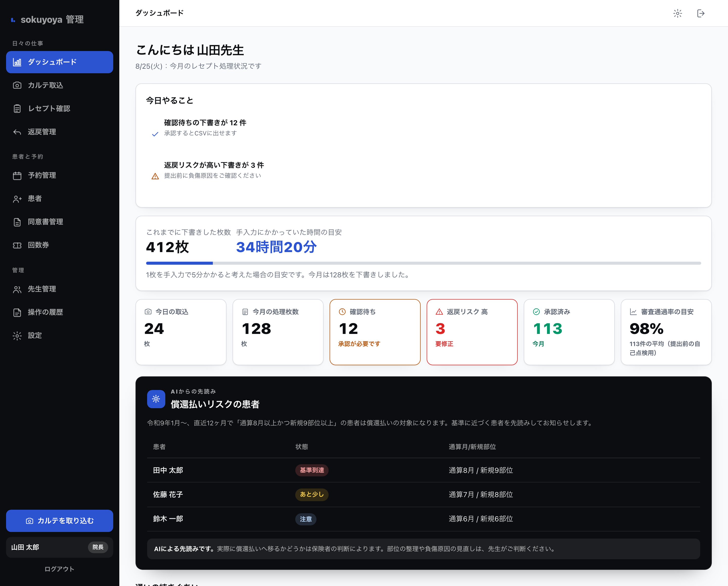
Task: Click the カルテを取り込む button
Action: 59,521
